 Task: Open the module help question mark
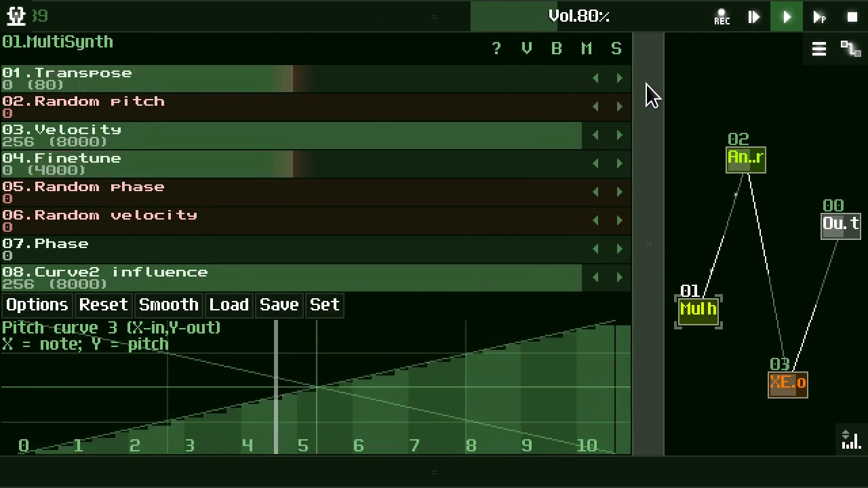(496, 49)
